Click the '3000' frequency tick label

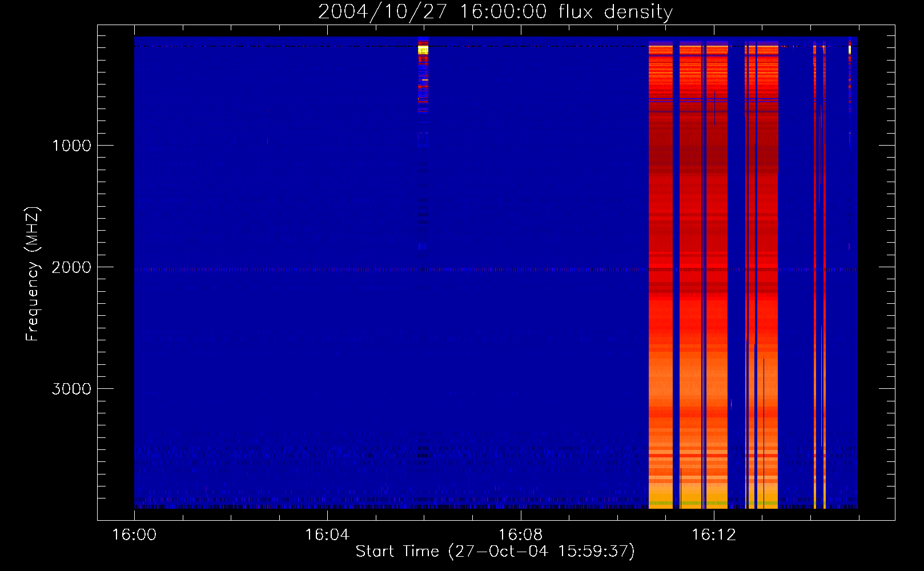[x=71, y=389]
